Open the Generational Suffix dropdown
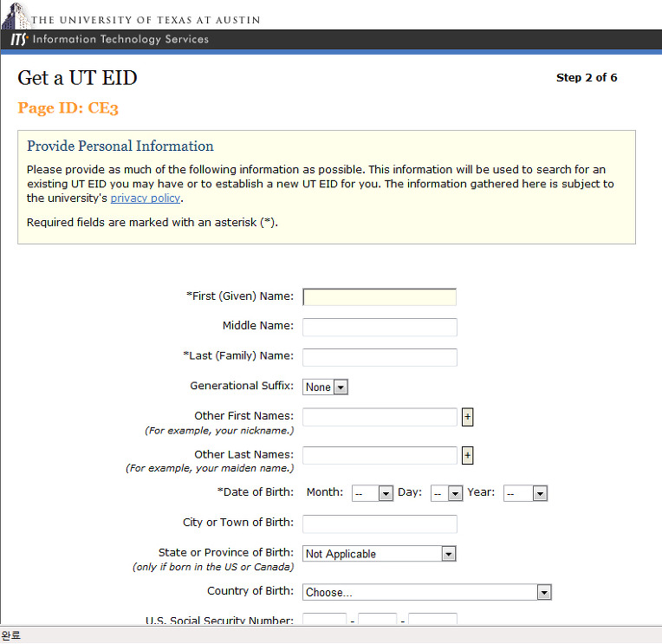662x644 pixels. [325, 387]
